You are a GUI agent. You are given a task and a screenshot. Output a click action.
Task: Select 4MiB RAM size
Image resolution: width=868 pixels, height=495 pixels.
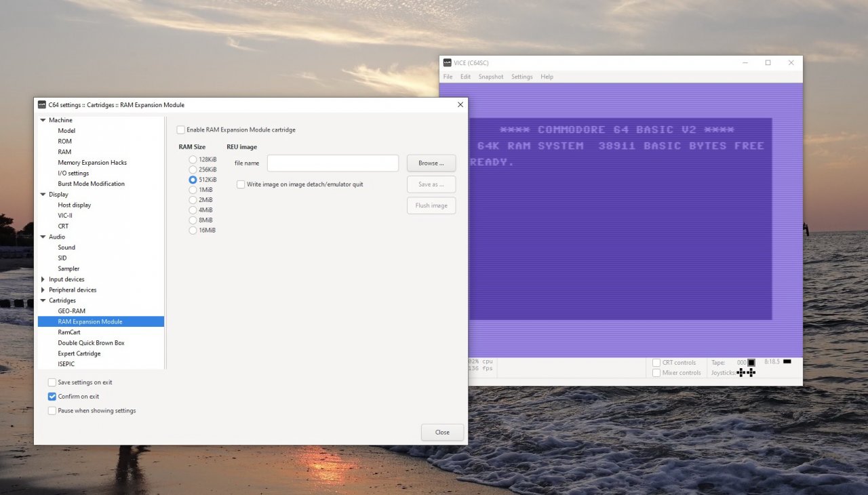193,210
